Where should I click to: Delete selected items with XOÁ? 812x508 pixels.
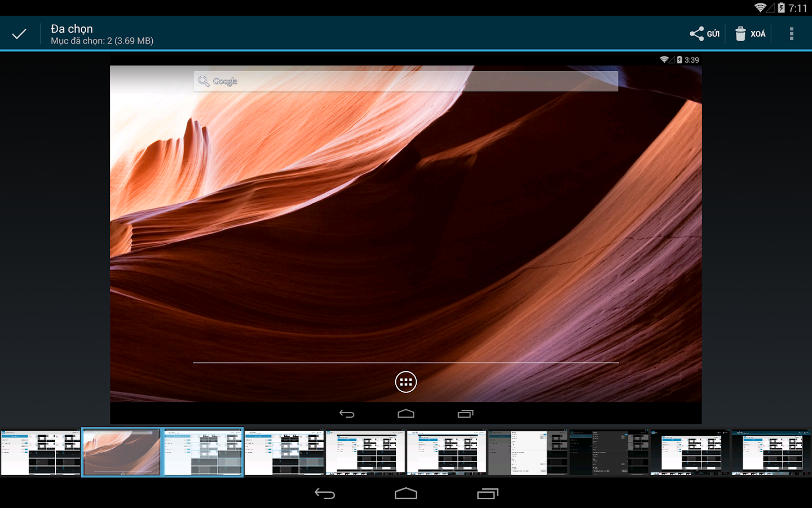coord(750,34)
